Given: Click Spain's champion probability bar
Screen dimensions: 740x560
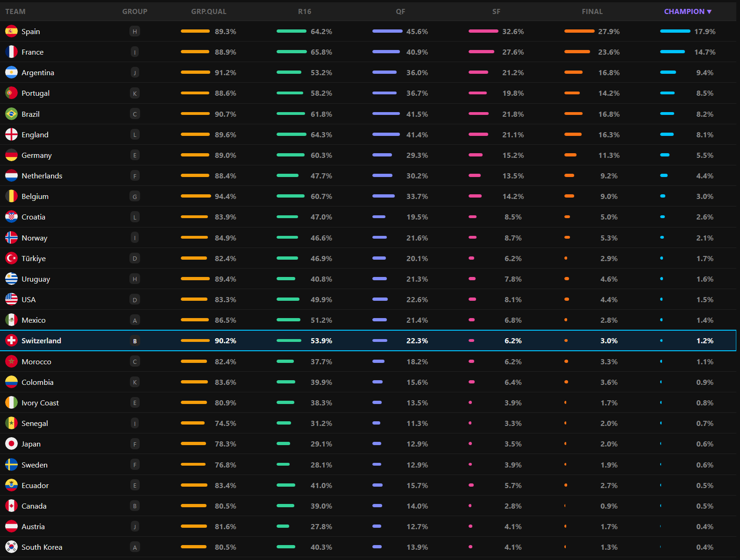Looking at the screenshot, I should click(x=675, y=31).
